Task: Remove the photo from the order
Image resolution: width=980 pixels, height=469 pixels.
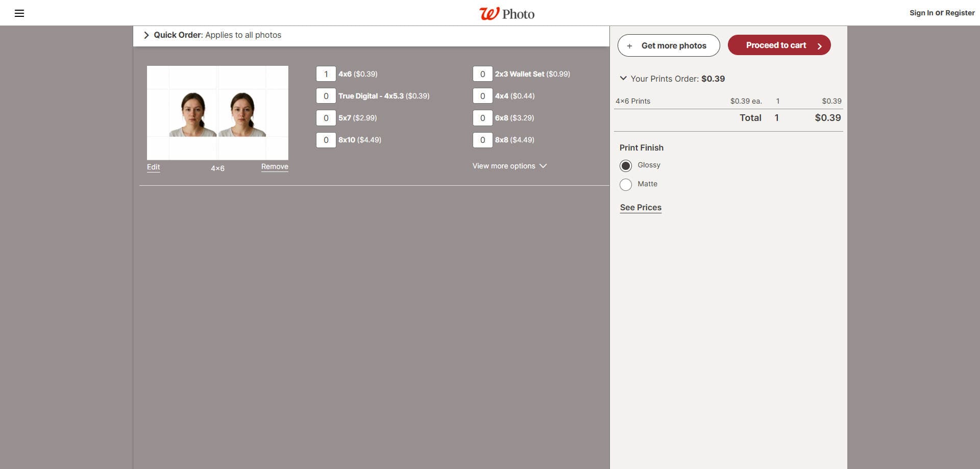Action: [x=275, y=166]
